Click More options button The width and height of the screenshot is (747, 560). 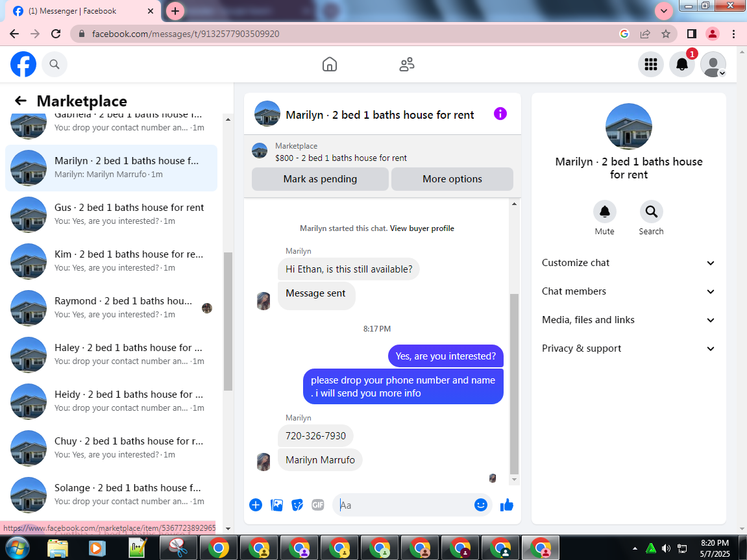(452, 179)
